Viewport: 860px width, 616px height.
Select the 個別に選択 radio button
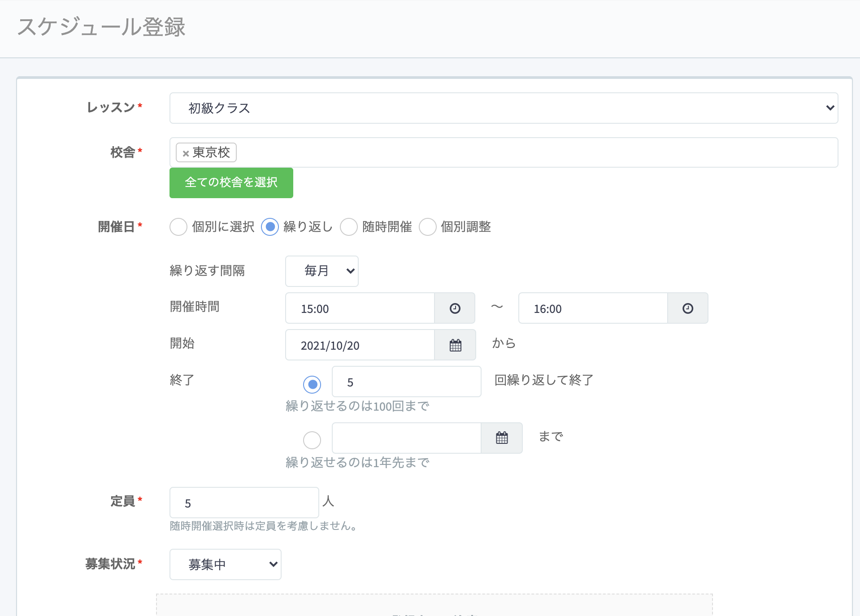(x=178, y=227)
